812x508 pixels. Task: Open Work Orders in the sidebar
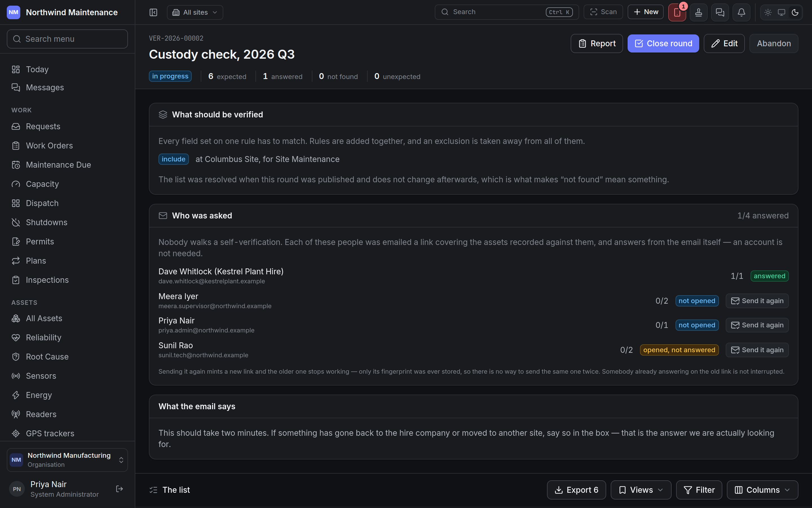(67, 145)
